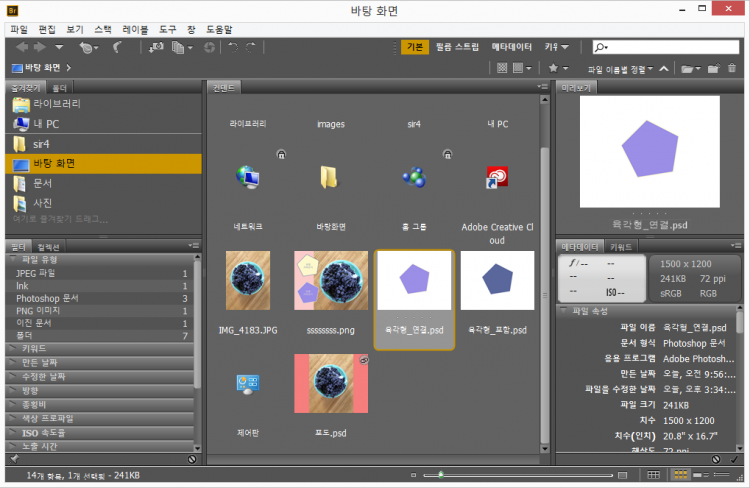Expand the 키워드 filter section

coord(33,348)
